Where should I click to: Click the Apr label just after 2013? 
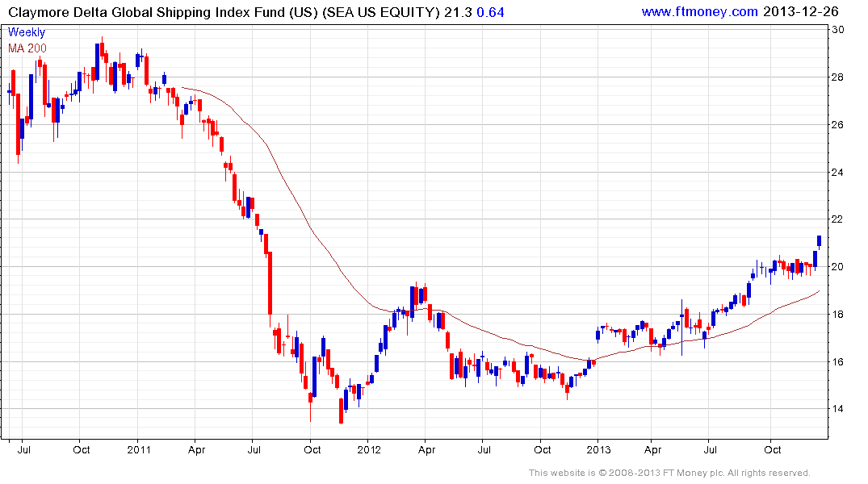pos(652,449)
